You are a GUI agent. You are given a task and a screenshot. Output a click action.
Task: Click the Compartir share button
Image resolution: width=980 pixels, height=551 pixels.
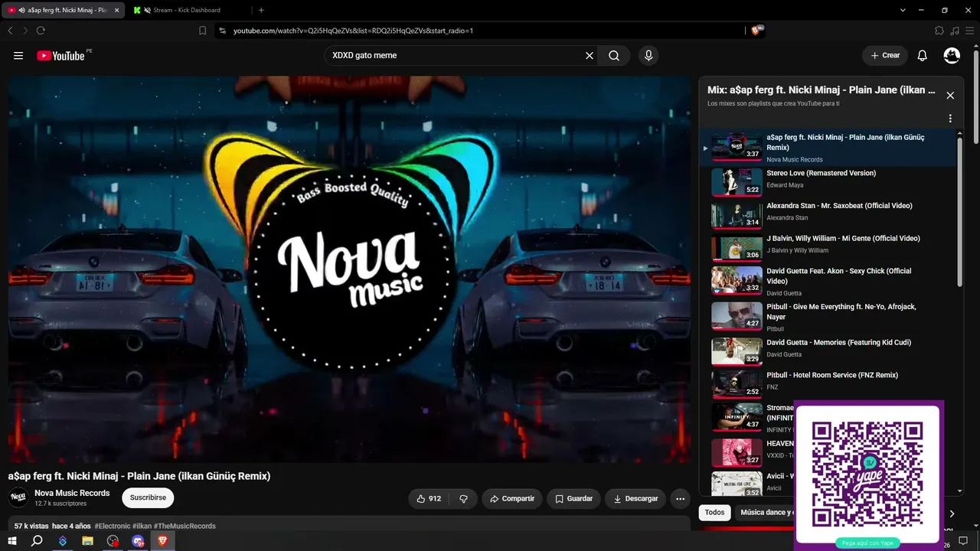(x=512, y=498)
